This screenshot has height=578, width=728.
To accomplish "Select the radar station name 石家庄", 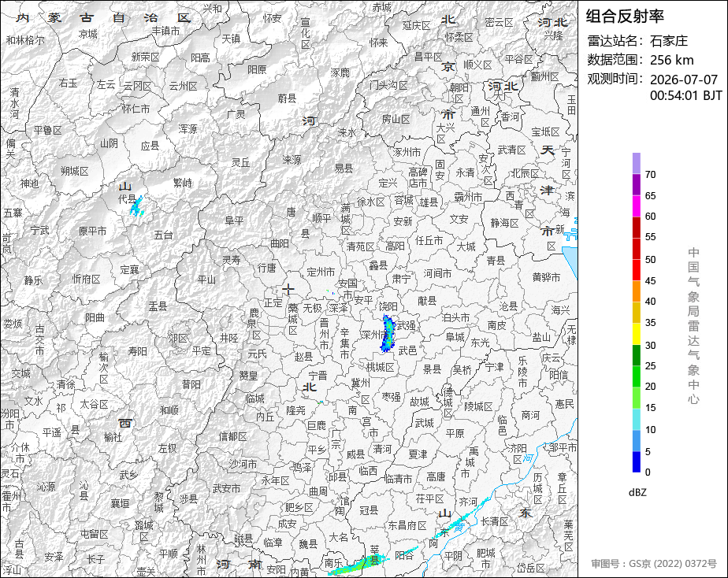I will (x=669, y=41).
